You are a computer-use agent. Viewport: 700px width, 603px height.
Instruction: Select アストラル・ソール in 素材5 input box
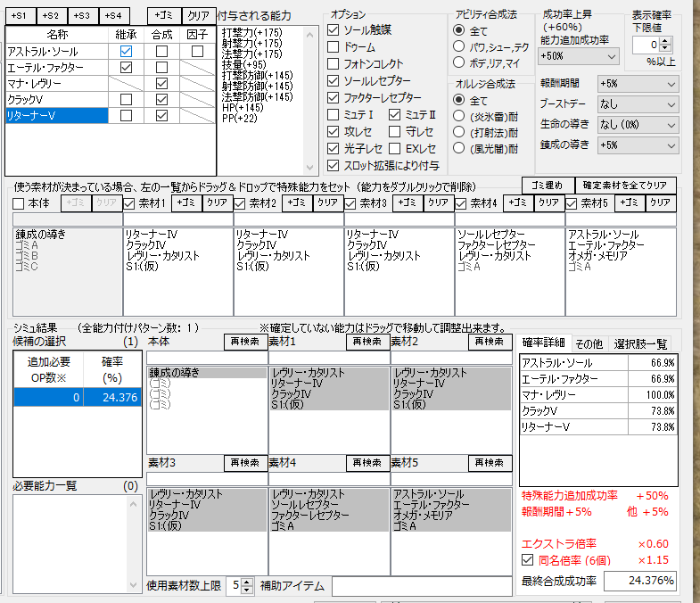[x=603, y=235]
